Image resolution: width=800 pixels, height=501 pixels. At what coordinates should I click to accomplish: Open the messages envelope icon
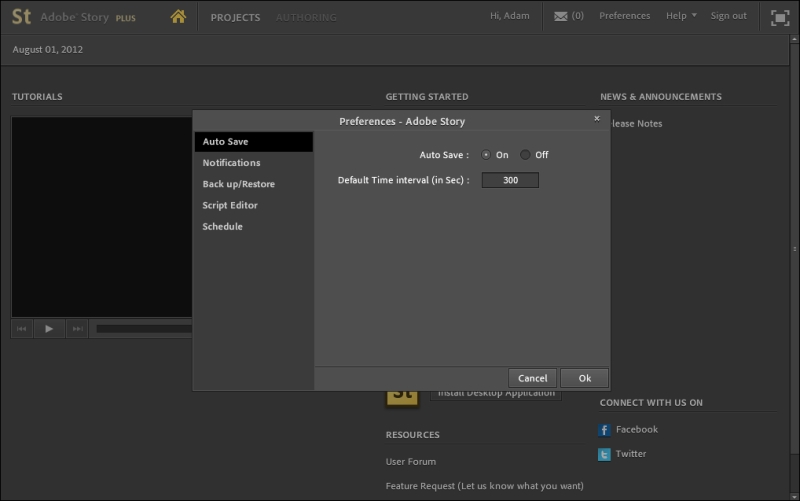561,16
